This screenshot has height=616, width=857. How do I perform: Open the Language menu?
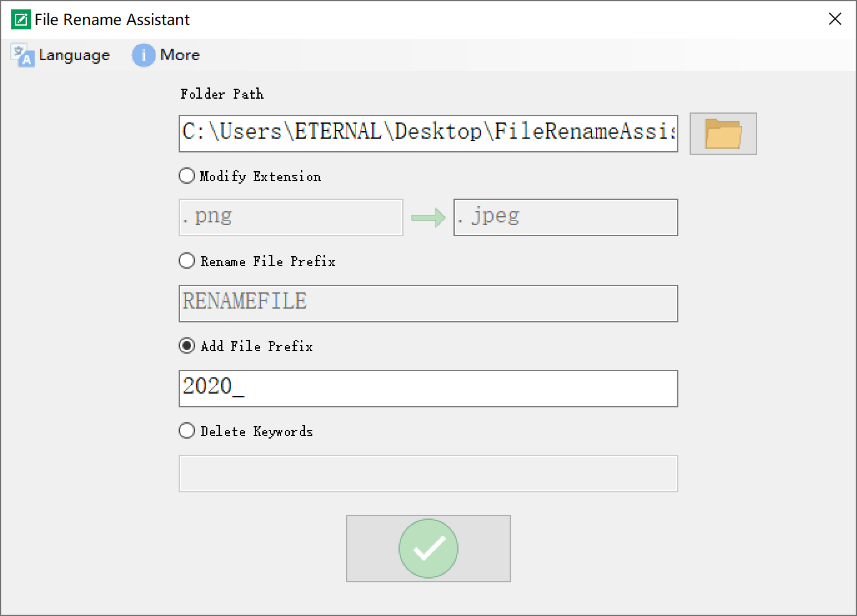[x=74, y=56]
